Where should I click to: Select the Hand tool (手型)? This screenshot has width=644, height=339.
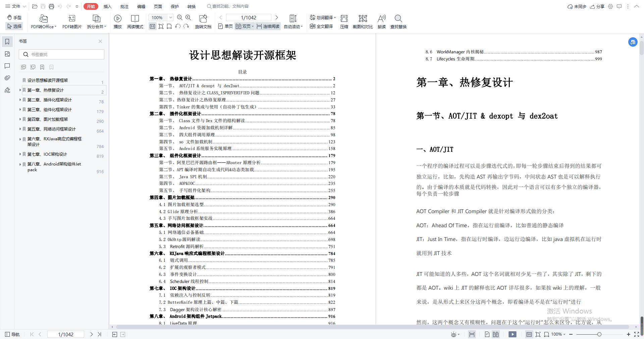pos(14,17)
